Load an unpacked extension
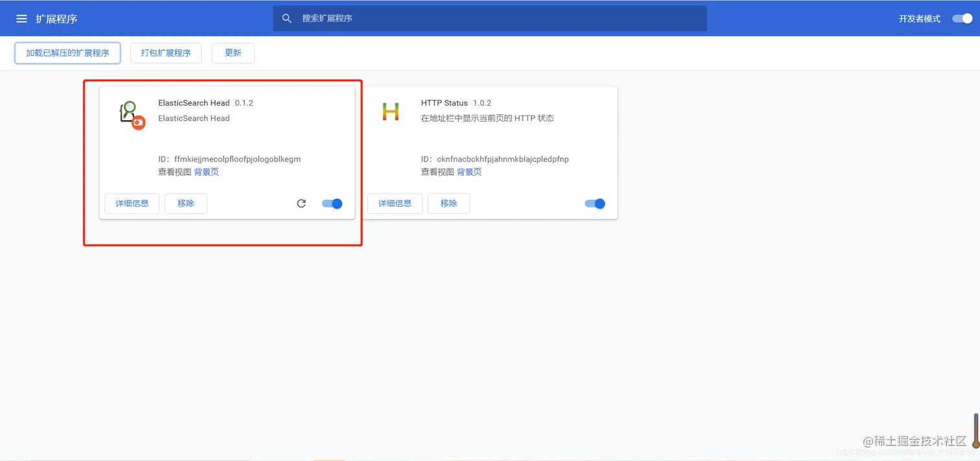The height and width of the screenshot is (461, 980). (x=67, y=53)
